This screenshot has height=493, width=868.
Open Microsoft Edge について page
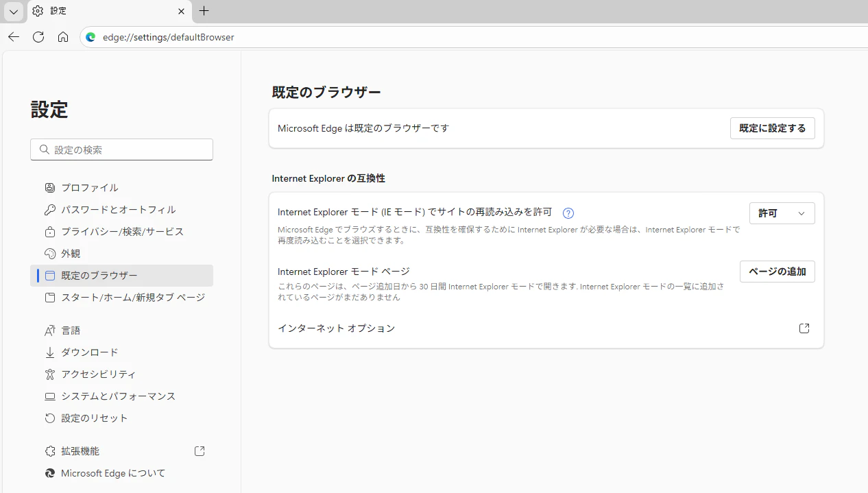coord(121,472)
